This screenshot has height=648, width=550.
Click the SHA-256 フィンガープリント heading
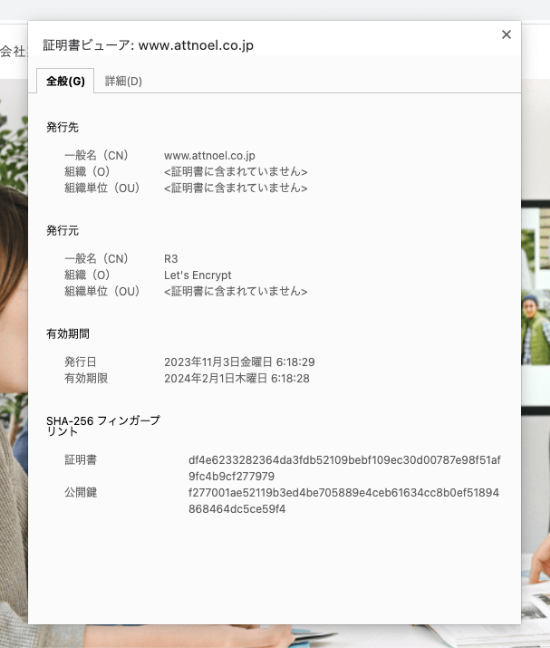pyautogui.click(x=103, y=426)
